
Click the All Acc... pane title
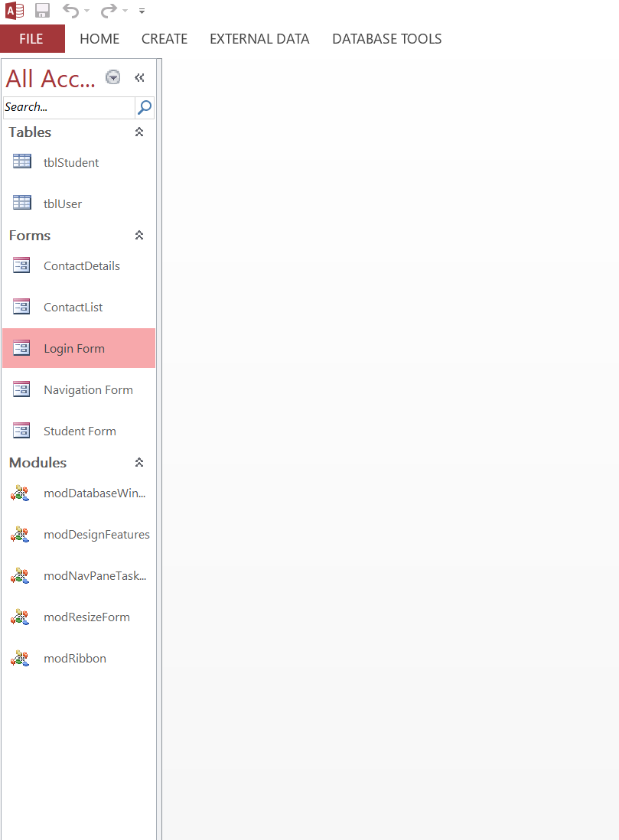pos(50,78)
